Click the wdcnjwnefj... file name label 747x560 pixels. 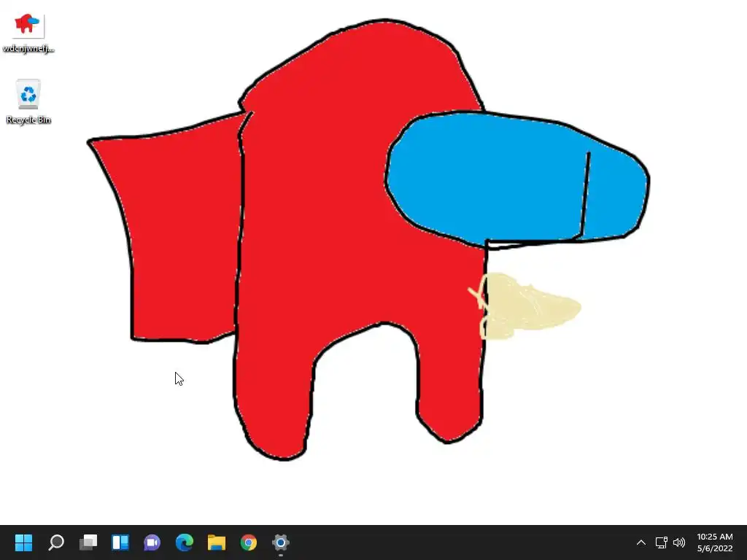28,49
